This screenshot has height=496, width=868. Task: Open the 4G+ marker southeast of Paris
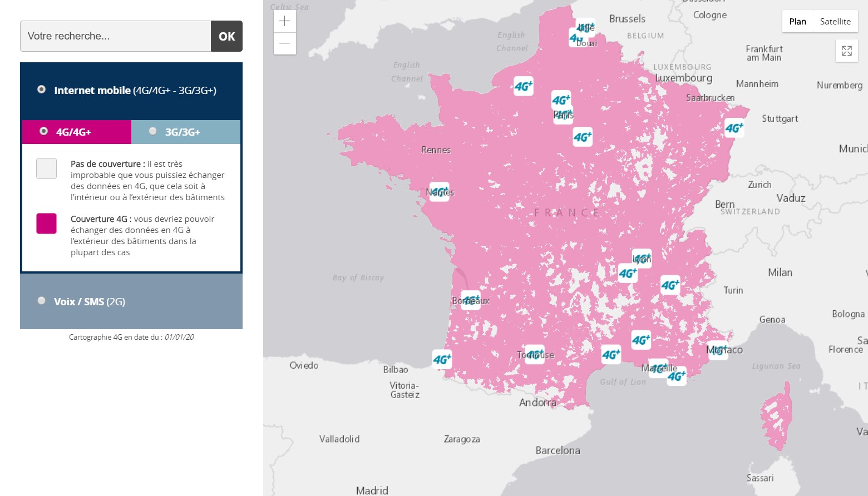click(x=583, y=137)
